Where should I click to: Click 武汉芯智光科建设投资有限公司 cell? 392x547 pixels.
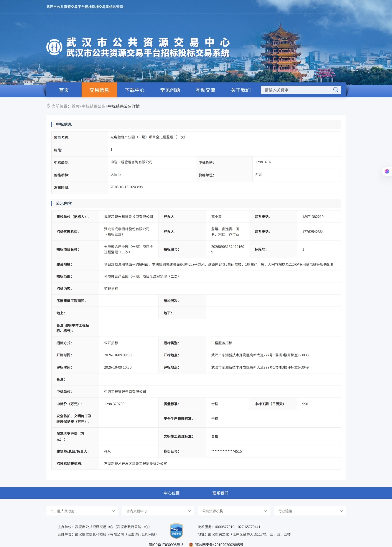pyautogui.click(x=128, y=217)
